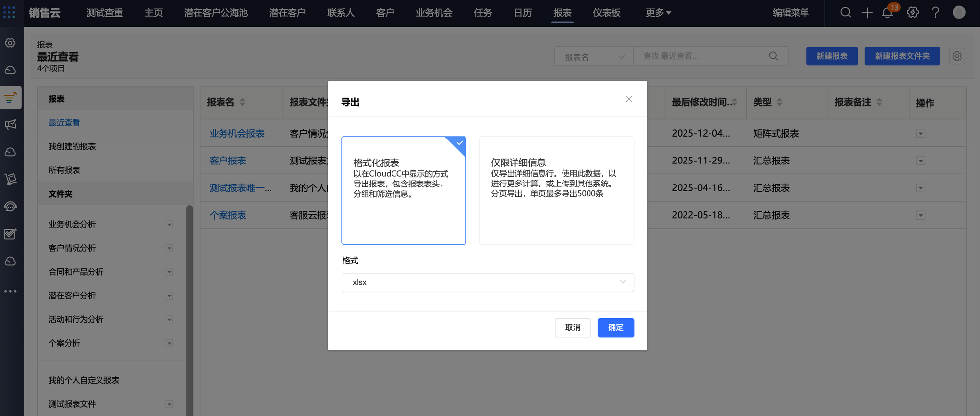Sort by 报表名 column header arrows

242,102
